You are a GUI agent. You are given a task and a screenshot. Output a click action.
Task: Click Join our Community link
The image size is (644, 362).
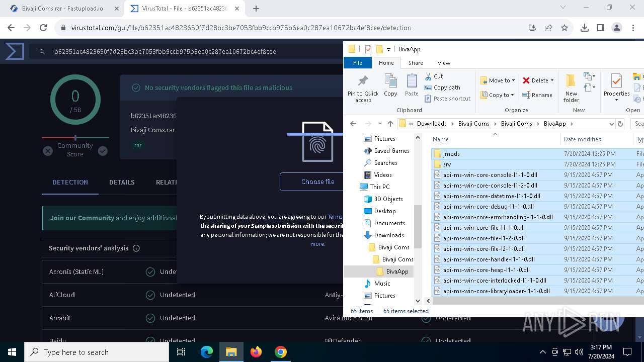pyautogui.click(x=82, y=218)
